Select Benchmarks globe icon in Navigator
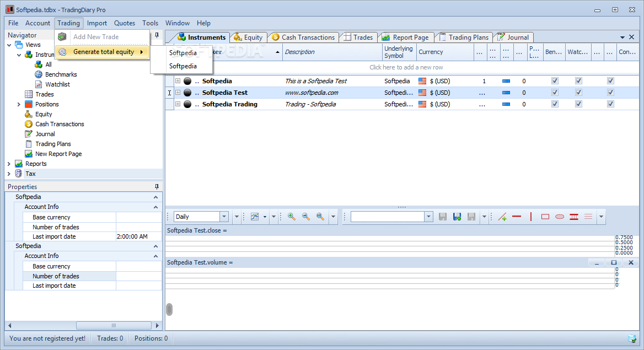Screen dimensions: 644x350 click(x=39, y=74)
